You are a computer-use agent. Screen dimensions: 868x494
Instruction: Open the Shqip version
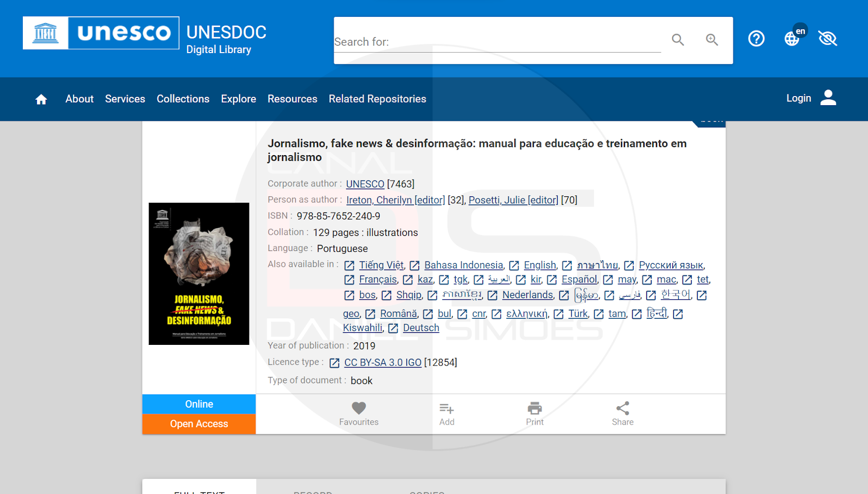point(409,295)
